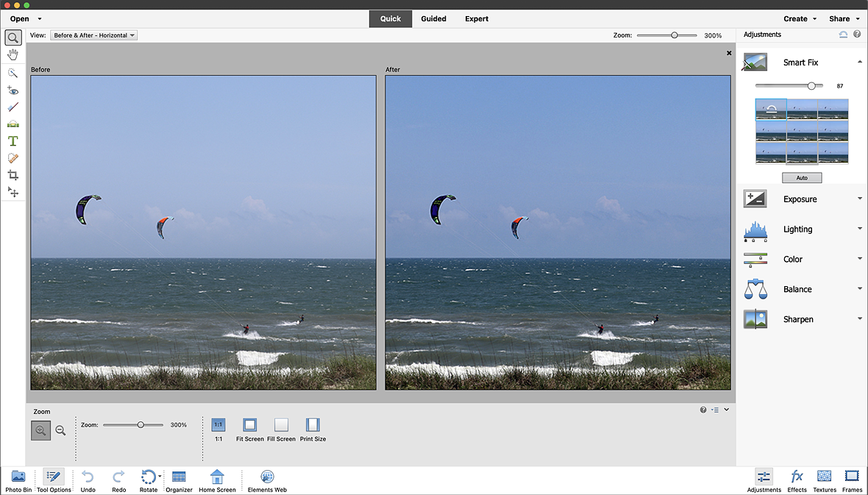Switch to Expert mode tab
The height and width of the screenshot is (495, 868).
coord(477,19)
